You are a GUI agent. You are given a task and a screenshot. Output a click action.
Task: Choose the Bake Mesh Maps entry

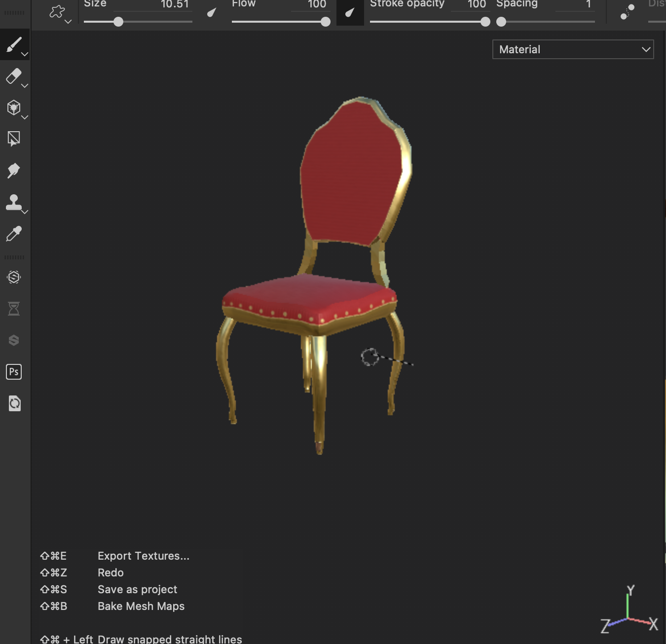141,606
